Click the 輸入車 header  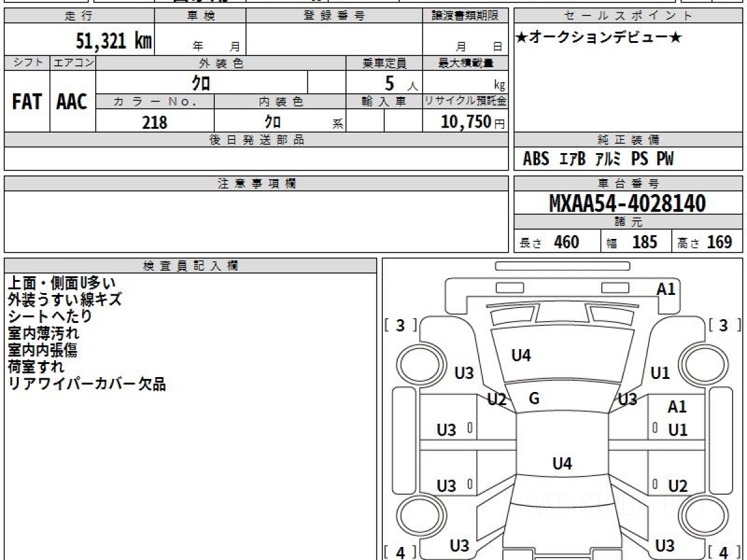click(384, 102)
